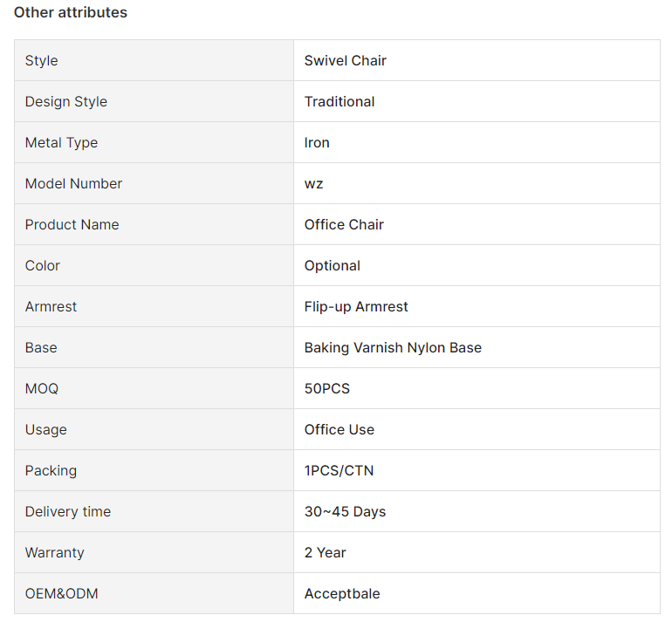Click the Design Style label

pyautogui.click(x=66, y=101)
